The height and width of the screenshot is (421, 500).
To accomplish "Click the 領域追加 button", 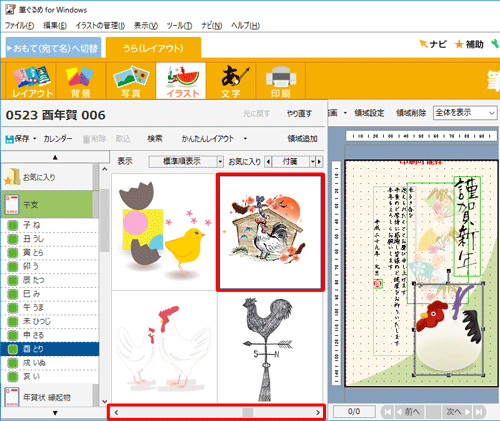I will [x=302, y=139].
